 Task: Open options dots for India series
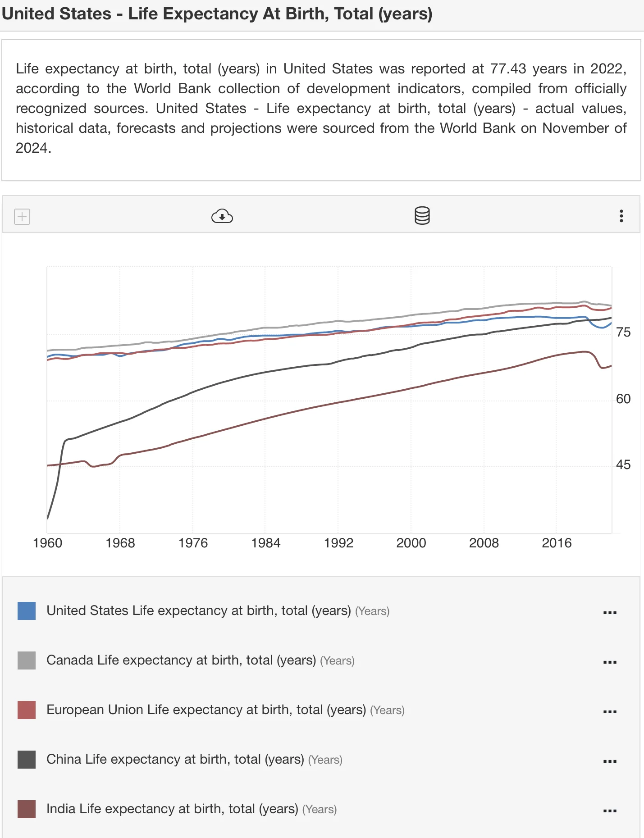[x=609, y=811]
